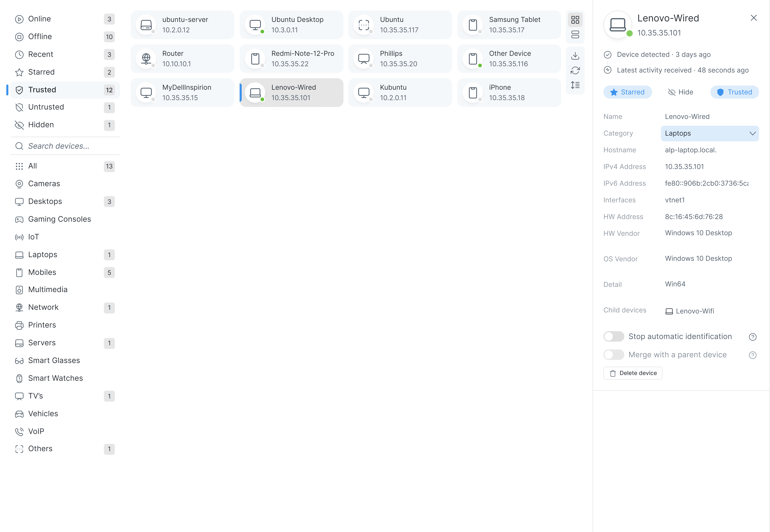The width and height of the screenshot is (770, 532).
Task: Open the sort order icon
Action: click(x=575, y=85)
